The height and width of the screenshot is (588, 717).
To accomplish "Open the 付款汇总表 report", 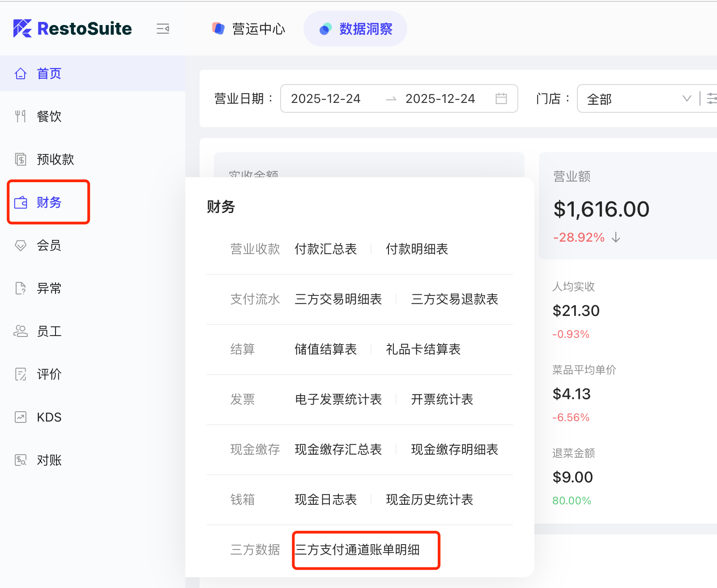I will click(325, 249).
